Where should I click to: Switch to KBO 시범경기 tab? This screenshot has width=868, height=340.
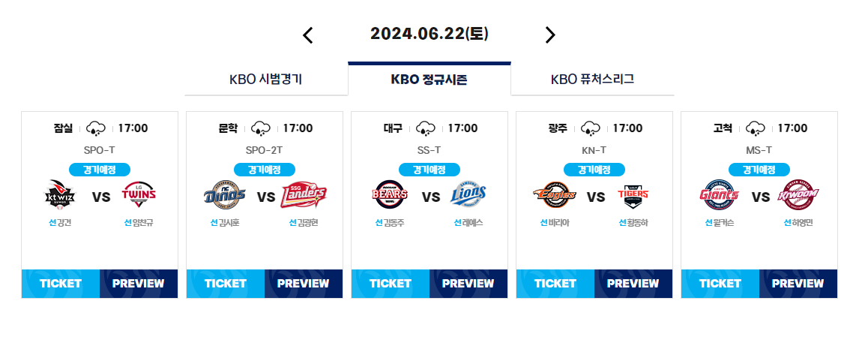pos(265,80)
